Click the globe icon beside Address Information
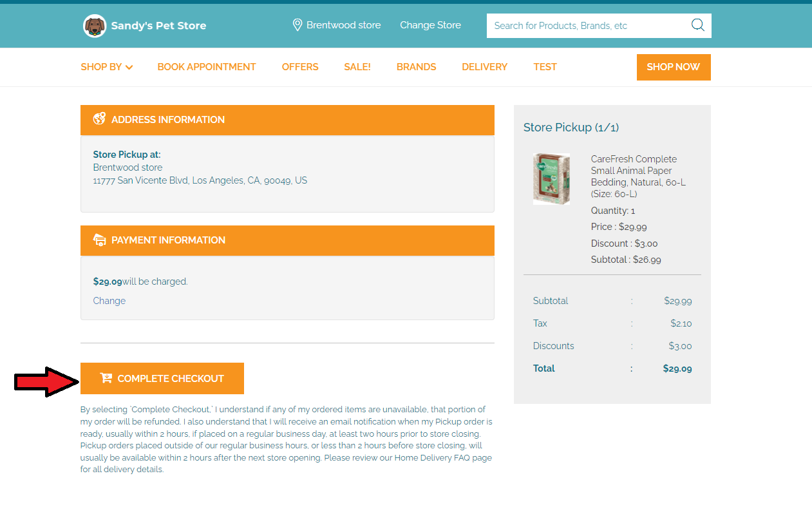 click(99, 119)
